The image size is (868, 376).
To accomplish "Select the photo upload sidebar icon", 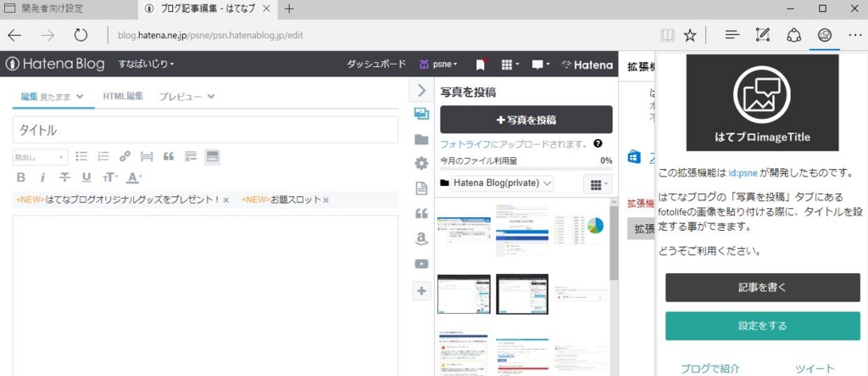I will [x=421, y=114].
